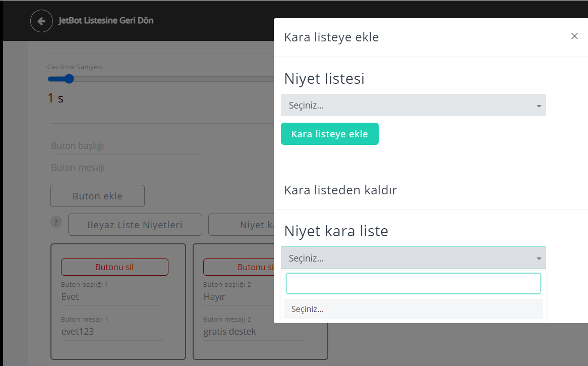Viewport: 588px width, 366px height.
Task: Click the JetBot Listesine Geri Dön link
Action: click(106, 20)
